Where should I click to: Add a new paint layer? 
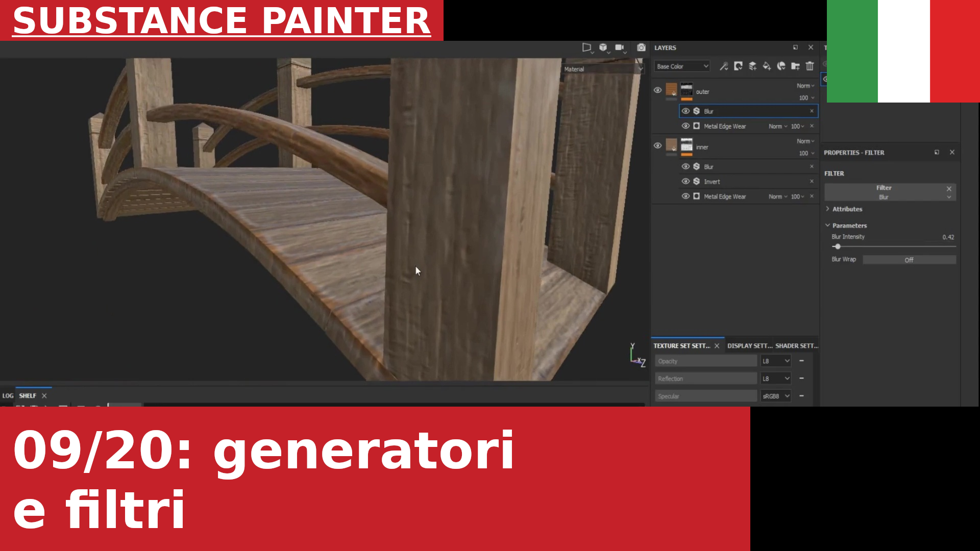(x=752, y=66)
